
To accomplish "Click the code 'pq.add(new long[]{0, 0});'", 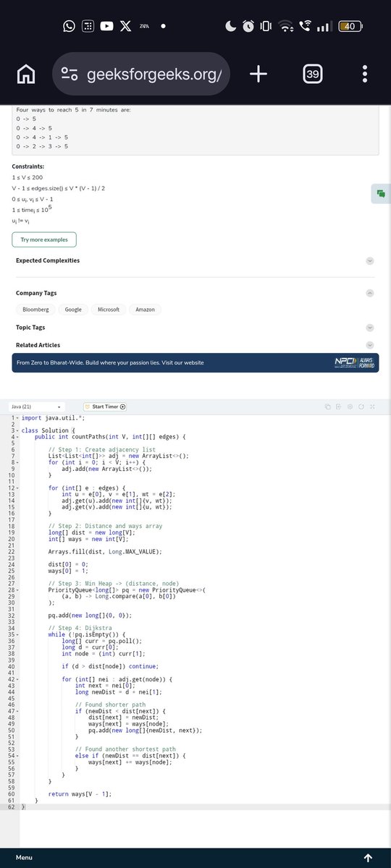I will pyautogui.click(x=90, y=615).
